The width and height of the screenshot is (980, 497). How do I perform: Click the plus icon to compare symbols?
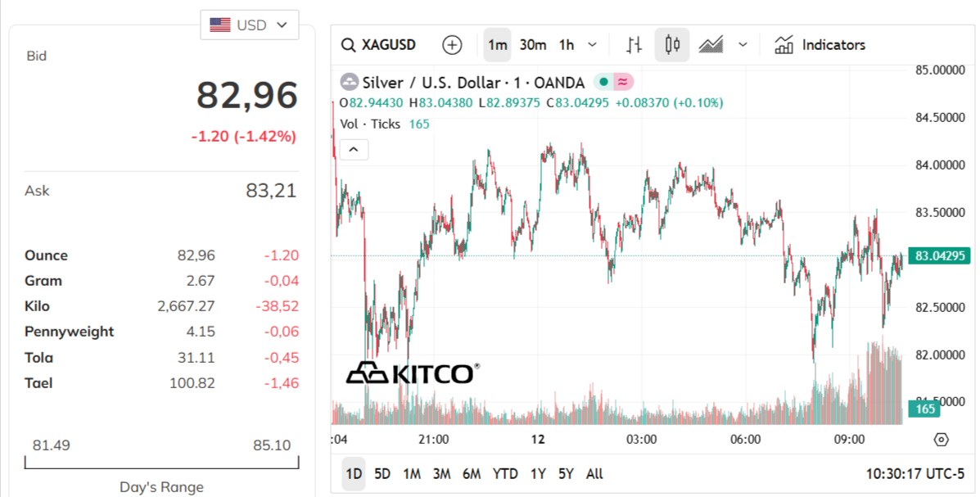pyautogui.click(x=451, y=45)
